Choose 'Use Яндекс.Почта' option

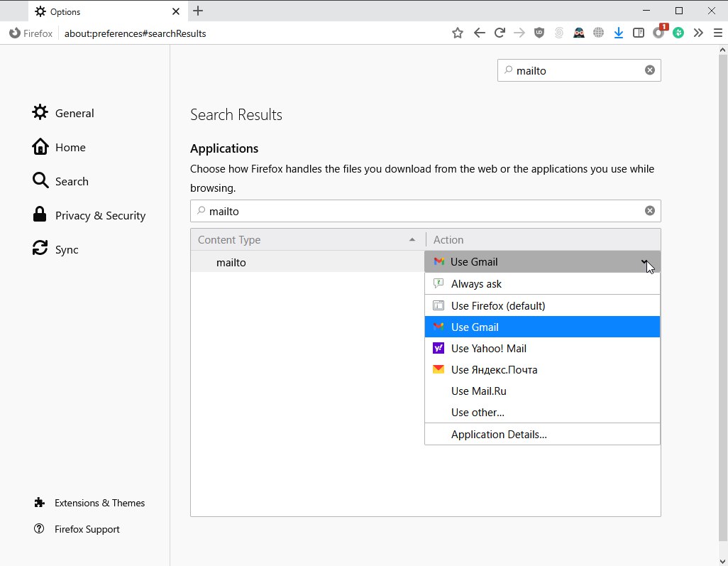click(542, 370)
